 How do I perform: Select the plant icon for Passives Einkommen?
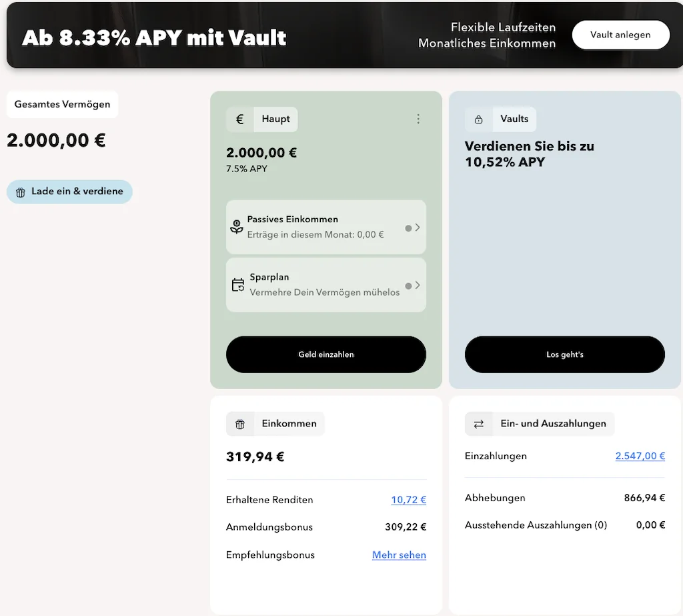coord(239,227)
